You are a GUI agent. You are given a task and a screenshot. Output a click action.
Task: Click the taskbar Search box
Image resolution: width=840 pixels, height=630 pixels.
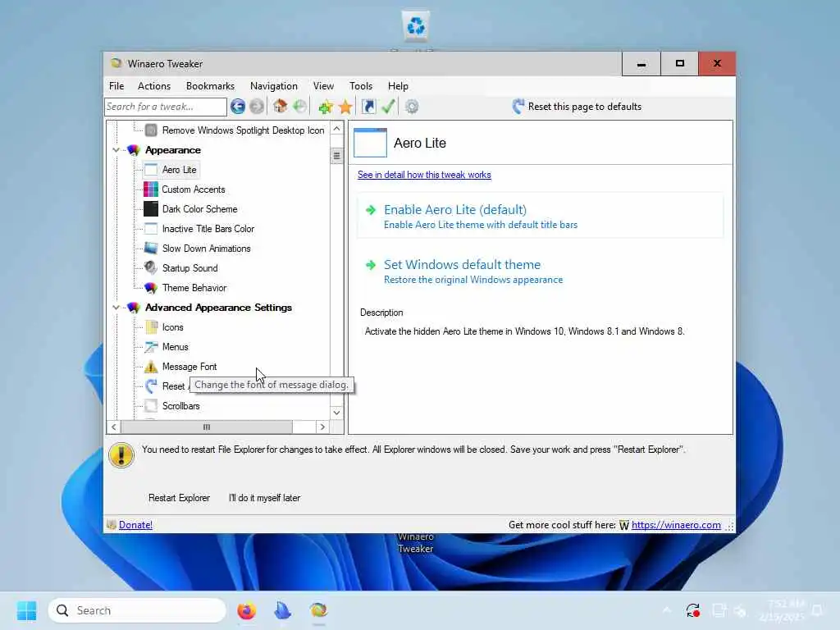pos(137,610)
